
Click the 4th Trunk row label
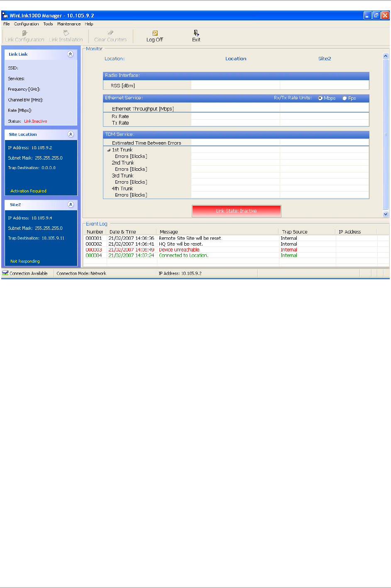(x=122, y=189)
